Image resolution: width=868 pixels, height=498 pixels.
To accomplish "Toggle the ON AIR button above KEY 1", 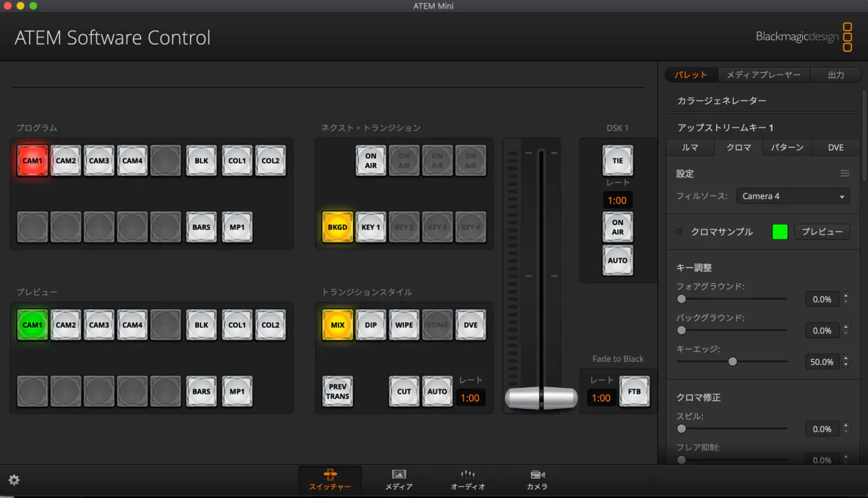I will tap(370, 161).
